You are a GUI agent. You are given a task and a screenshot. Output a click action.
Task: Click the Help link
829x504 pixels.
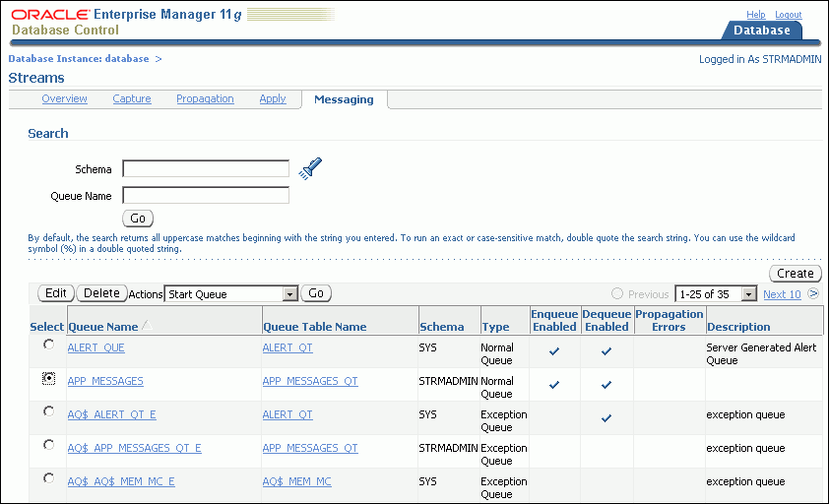coord(755,15)
